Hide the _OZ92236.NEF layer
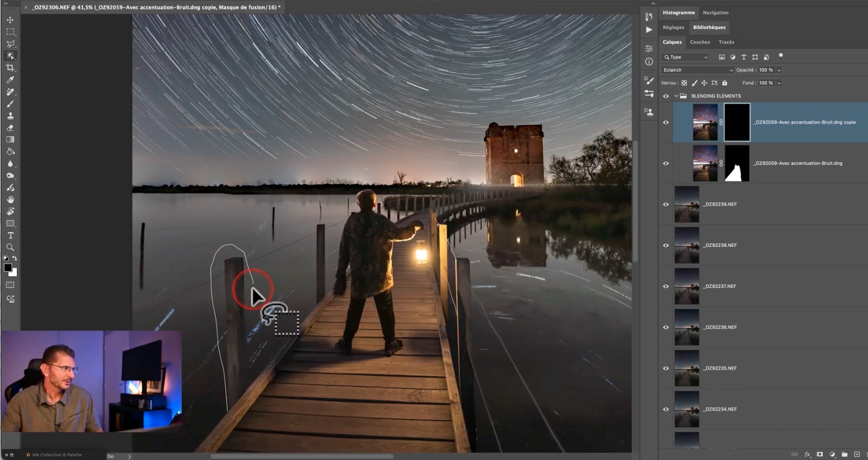This screenshot has width=868, height=460. point(665,327)
